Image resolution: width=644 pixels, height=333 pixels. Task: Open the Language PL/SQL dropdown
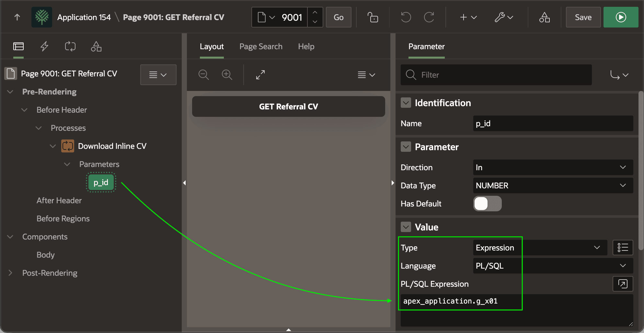tap(553, 266)
